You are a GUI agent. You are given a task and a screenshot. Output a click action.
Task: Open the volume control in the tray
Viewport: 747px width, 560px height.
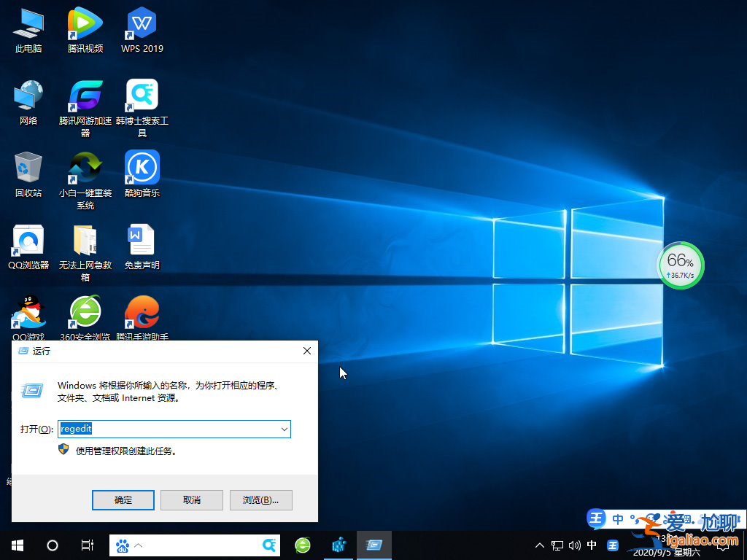point(575,545)
